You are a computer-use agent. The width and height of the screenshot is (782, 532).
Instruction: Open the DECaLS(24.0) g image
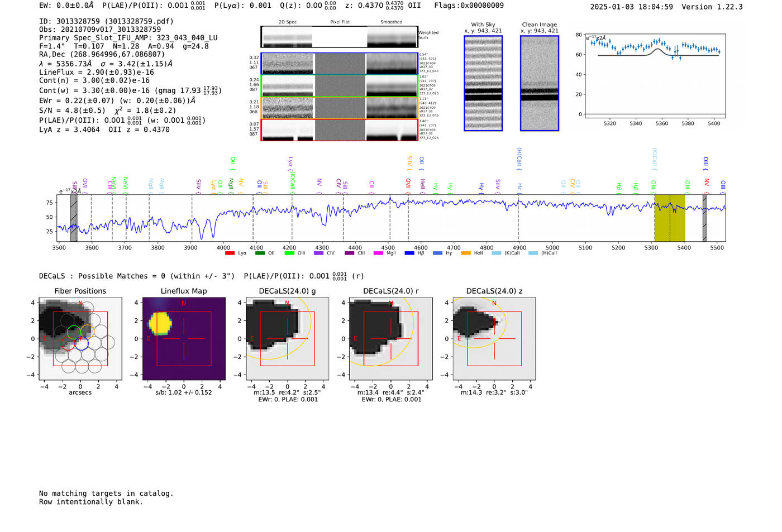(287, 338)
